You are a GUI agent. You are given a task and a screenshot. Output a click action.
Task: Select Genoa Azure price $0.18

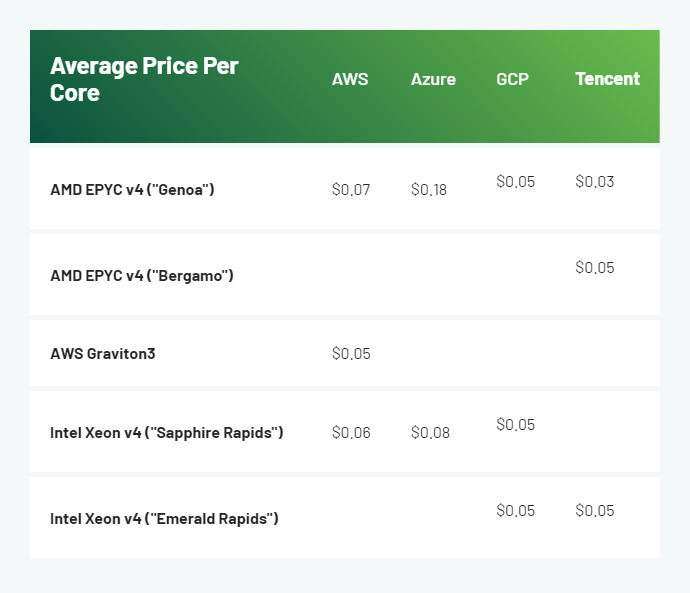[429, 190]
